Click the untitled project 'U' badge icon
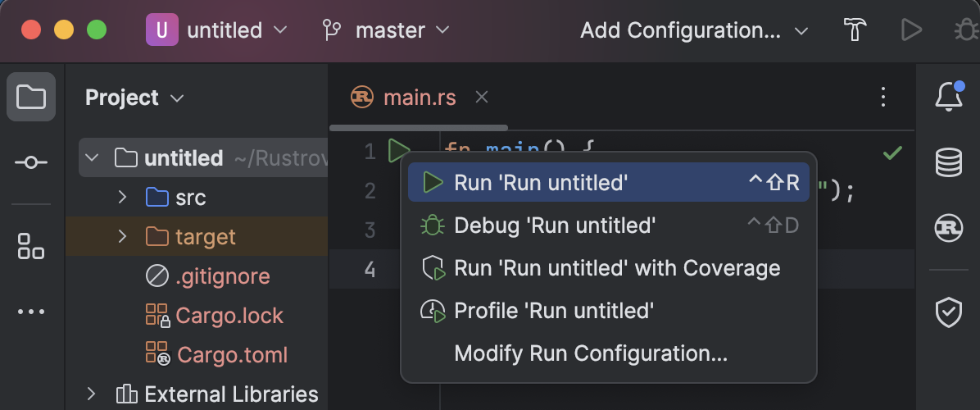Screen dimensions: 980x410 click(162, 30)
